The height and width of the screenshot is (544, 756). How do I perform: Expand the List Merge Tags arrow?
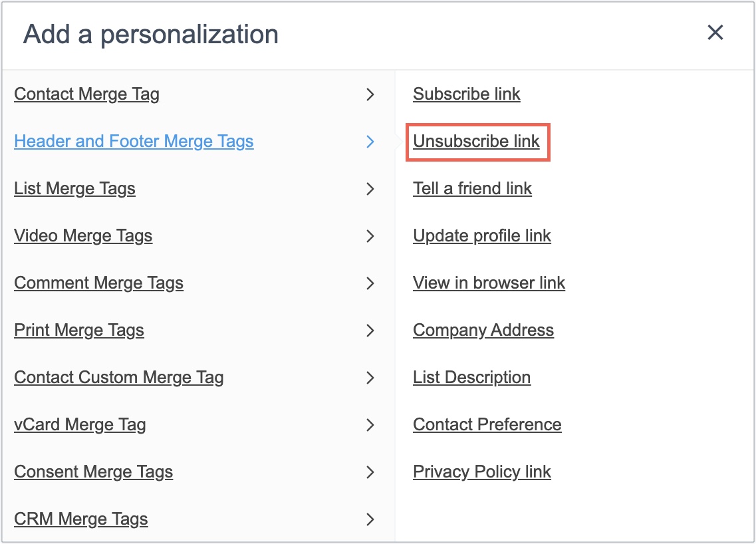370,189
